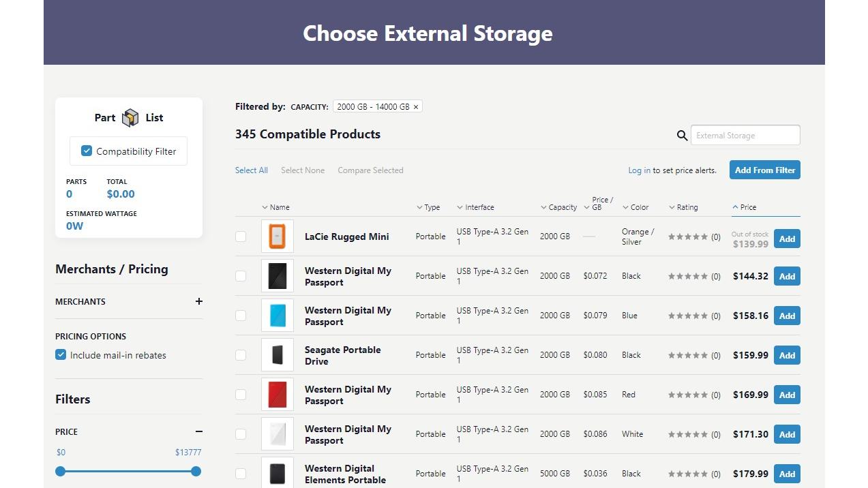
Task: Click the Select None link
Action: [x=303, y=170]
